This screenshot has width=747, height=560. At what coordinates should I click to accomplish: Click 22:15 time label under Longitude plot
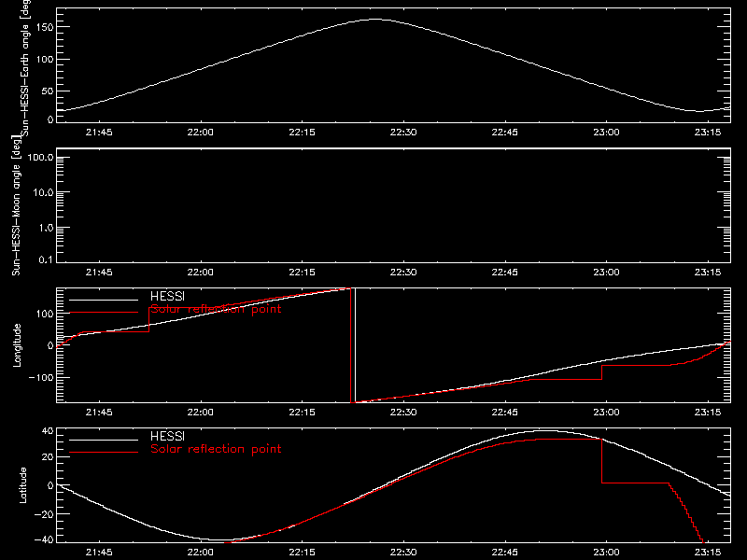tap(302, 413)
